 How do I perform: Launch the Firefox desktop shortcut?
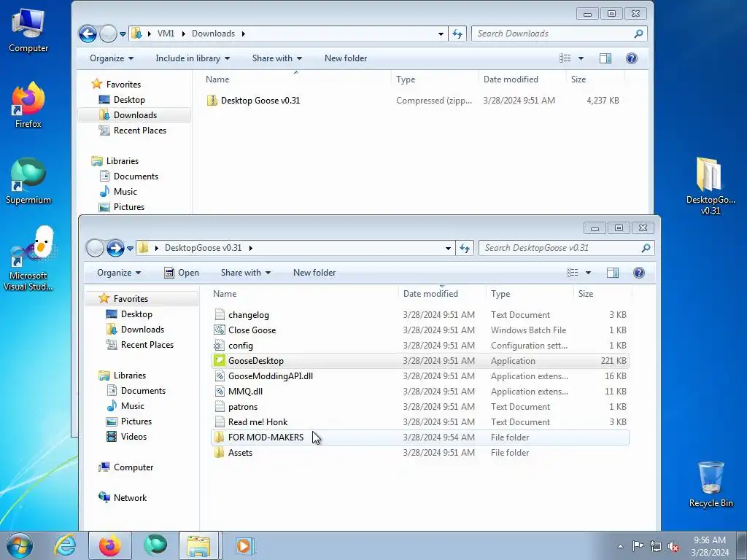[28, 105]
